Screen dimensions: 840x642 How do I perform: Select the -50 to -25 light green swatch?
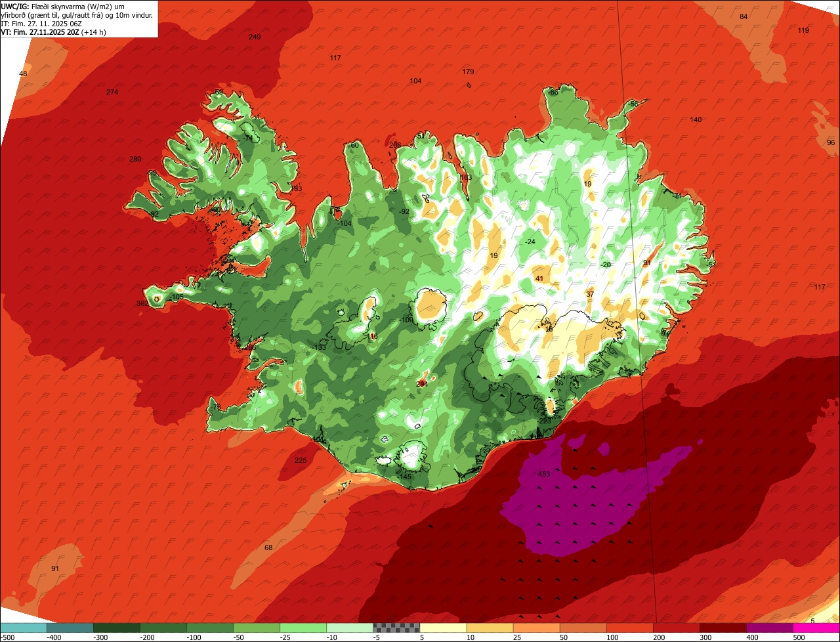click(257, 628)
